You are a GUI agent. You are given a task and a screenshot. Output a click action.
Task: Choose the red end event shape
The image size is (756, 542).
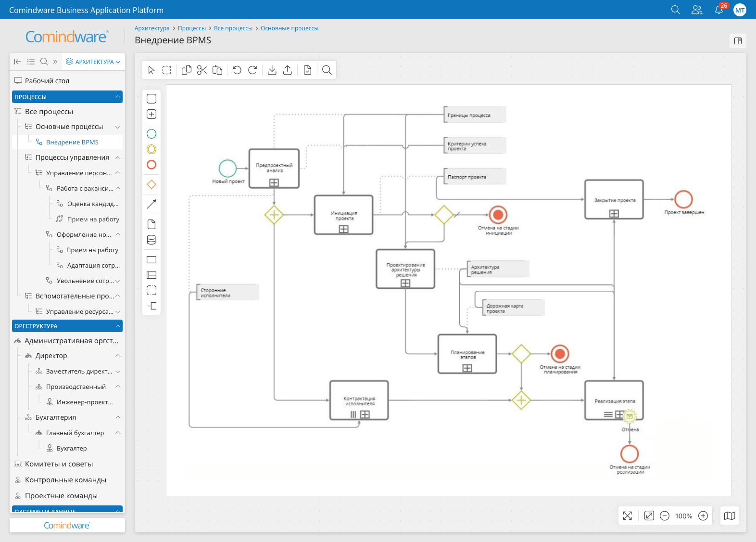point(151,165)
